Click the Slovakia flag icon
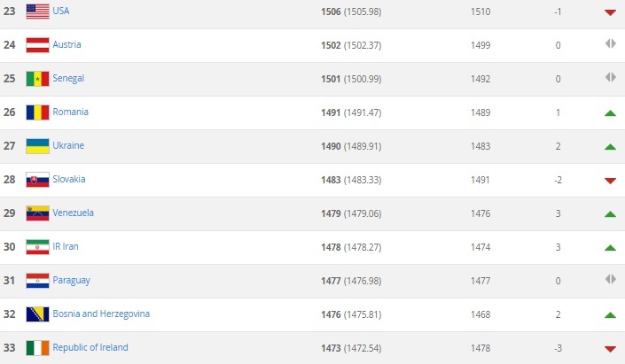The width and height of the screenshot is (625, 364). (x=37, y=180)
